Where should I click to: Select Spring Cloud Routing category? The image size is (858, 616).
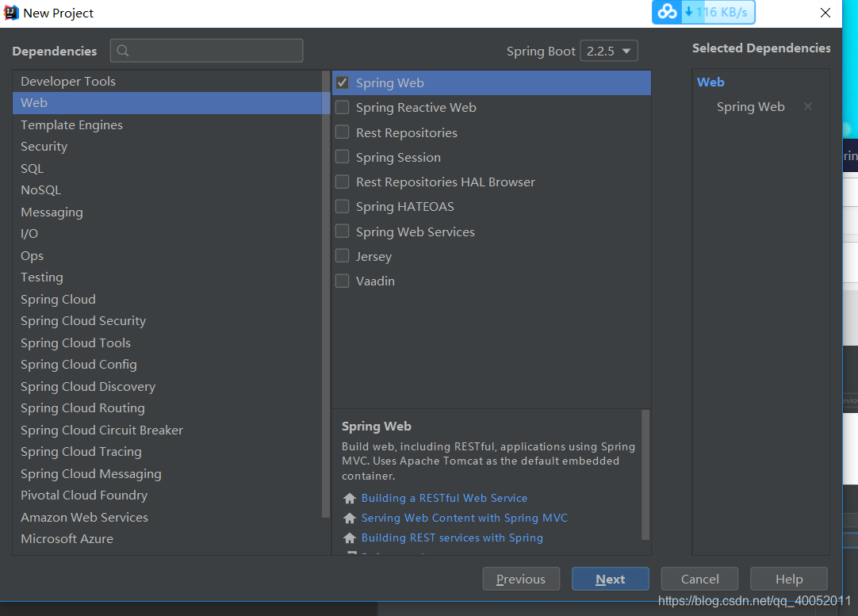[x=167, y=408]
